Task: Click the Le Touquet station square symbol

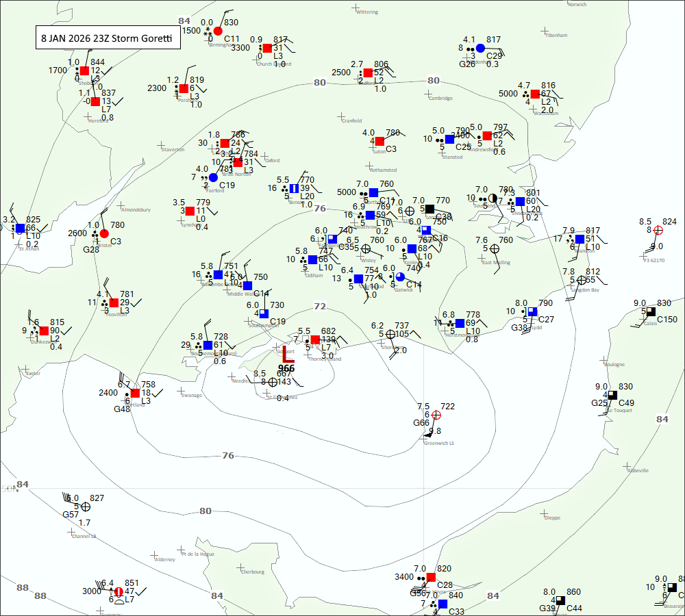Action: pos(612,395)
